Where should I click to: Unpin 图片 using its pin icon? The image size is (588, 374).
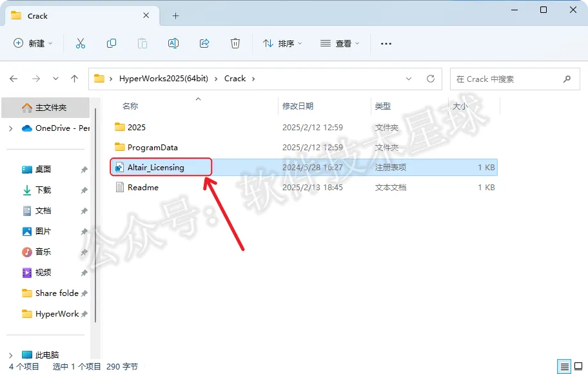point(84,231)
